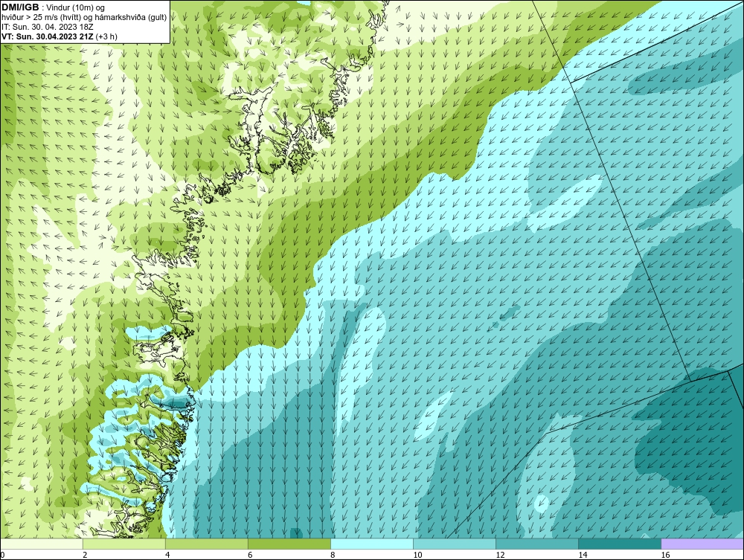Click the 14–16 m/s dark teal legend swatch

[620, 544]
